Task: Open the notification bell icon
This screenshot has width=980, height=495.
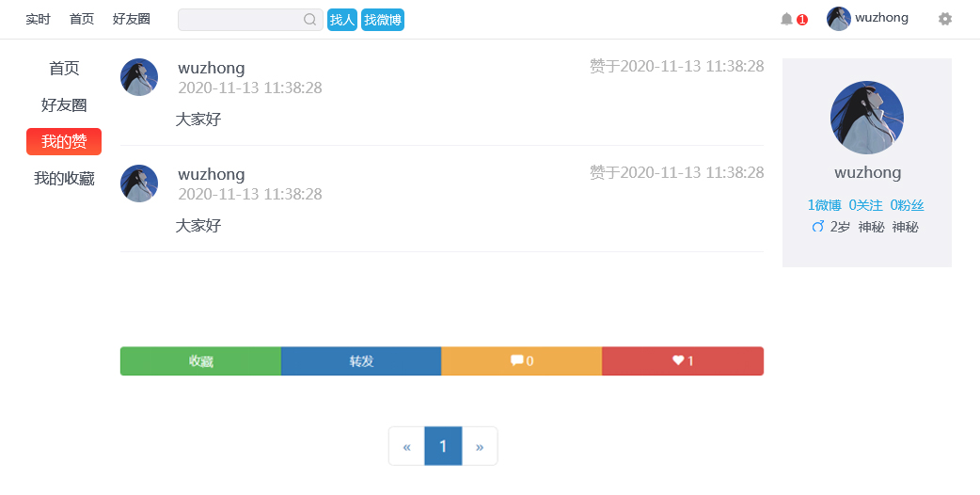Action: [x=787, y=19]
